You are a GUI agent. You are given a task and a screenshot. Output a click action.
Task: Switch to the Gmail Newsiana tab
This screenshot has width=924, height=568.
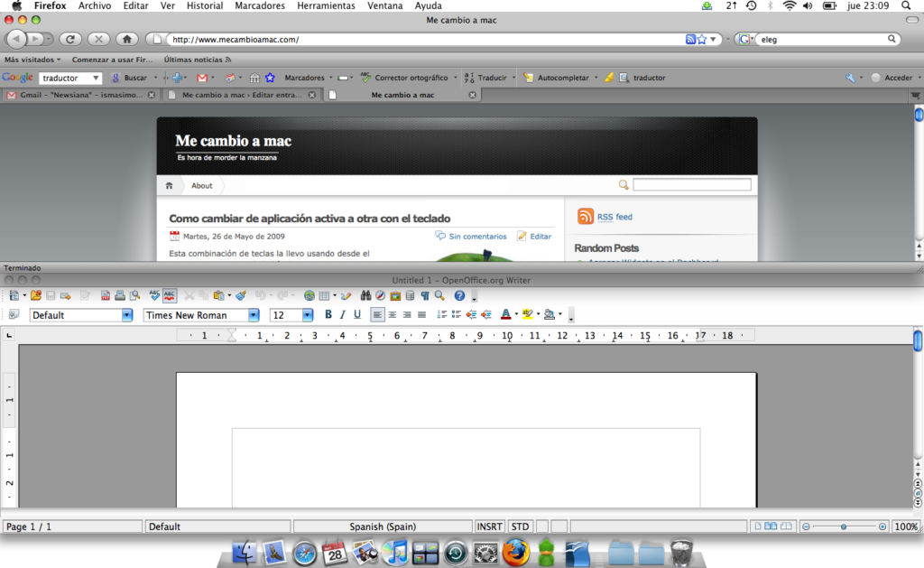point(80,95)
